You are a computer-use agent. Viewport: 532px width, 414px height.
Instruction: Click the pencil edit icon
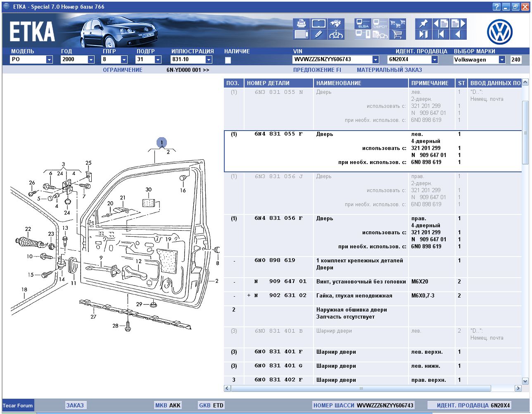318,34
